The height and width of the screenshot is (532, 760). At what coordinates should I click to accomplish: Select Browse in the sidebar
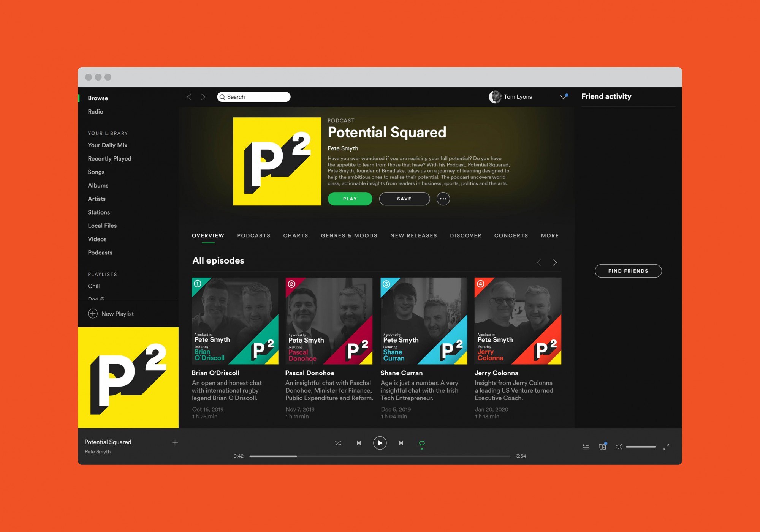[98, 98]
